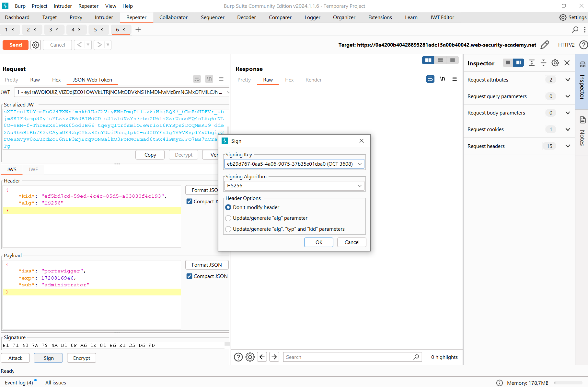Collapse all Inspector sections

544,63
